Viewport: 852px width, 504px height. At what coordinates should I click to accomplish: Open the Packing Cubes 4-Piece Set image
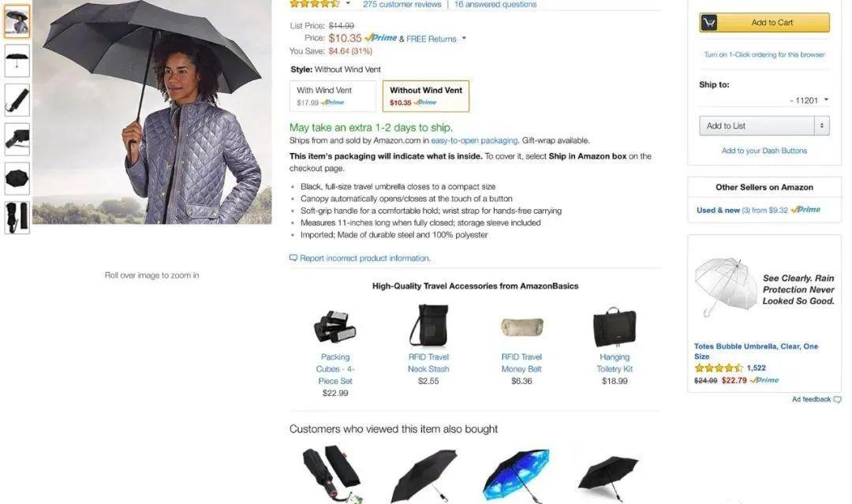click(334, 327)
